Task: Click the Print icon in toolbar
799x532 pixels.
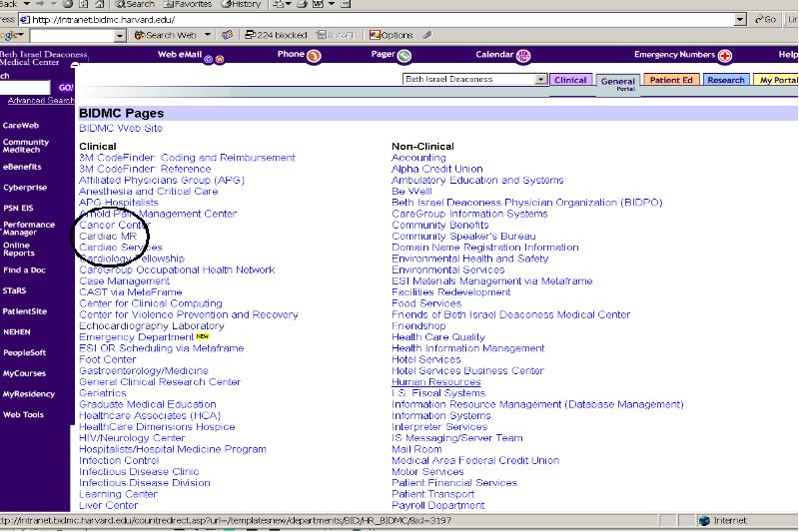Action: coord(303,4)
